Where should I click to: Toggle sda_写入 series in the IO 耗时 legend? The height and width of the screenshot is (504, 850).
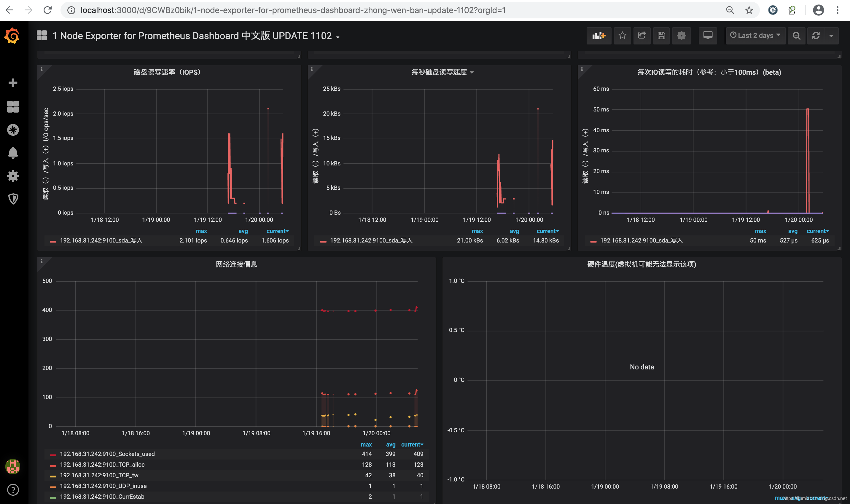coord(642,240)
